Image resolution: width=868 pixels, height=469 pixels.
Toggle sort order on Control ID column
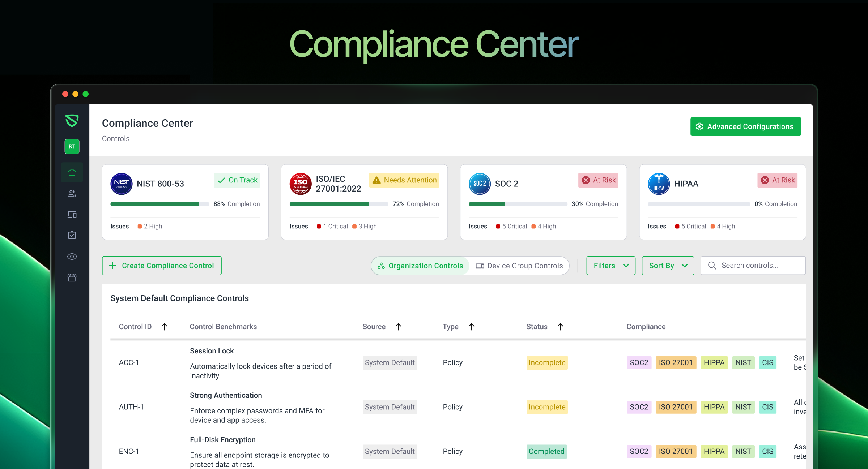click(165, 327)
